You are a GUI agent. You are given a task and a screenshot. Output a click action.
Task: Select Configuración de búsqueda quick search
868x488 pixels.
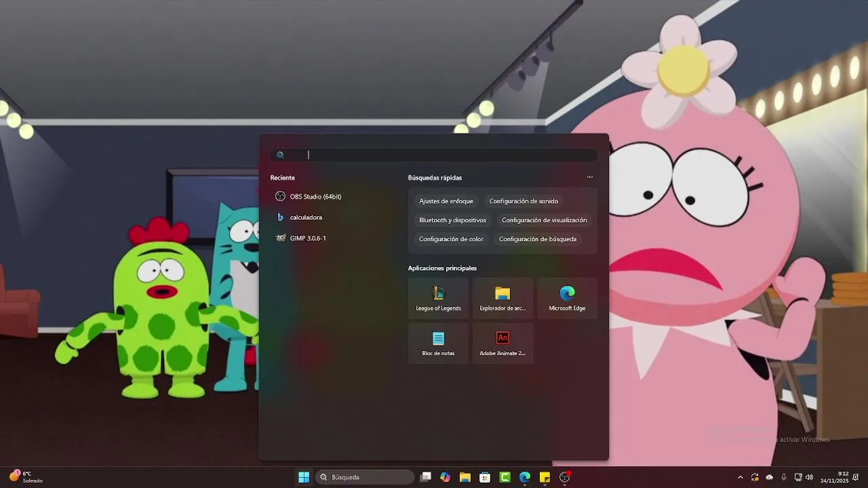pos(538,239)
